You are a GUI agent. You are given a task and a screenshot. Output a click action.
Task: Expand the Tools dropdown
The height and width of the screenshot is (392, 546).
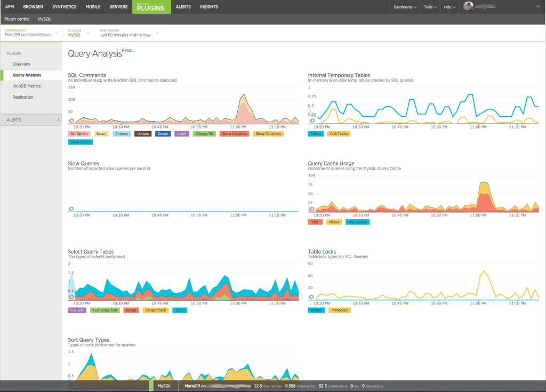(x=430, y=7)
